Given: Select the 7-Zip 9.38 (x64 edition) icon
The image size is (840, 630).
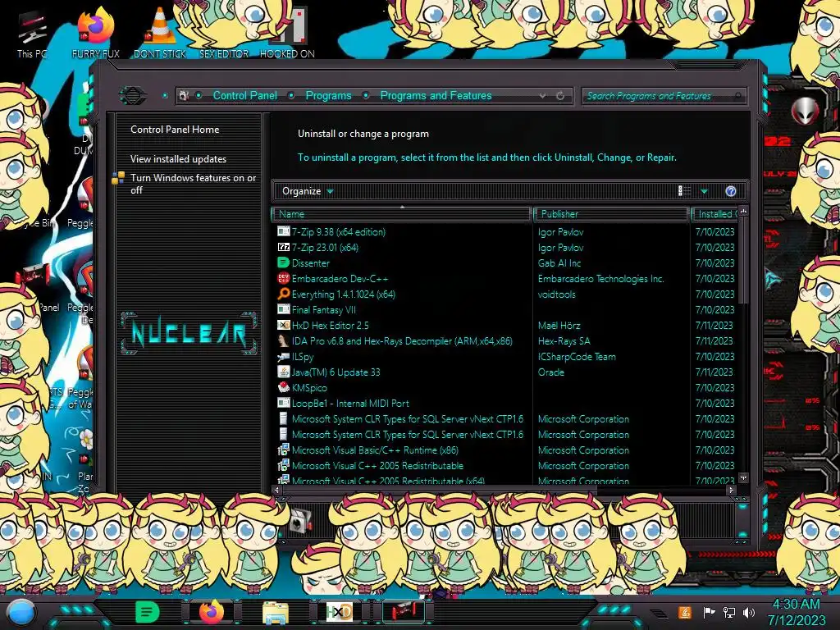Looking at the screenshot, I should pos(283,232).
